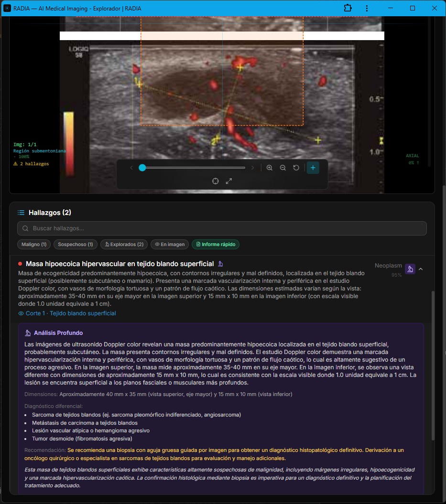Screen dimensions: 446x504
Task: Zoom in on the ultrasound image
Action: click(270, 168)
